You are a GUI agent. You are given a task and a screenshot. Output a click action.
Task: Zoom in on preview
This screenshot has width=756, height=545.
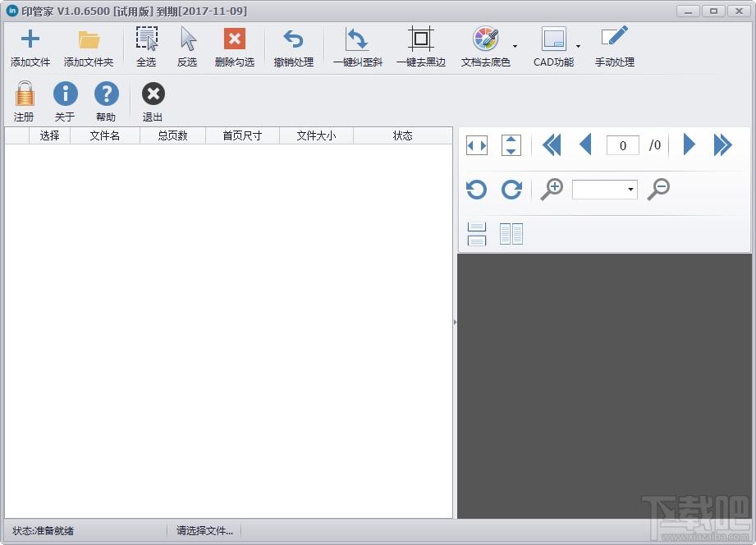tap(552, 189)
